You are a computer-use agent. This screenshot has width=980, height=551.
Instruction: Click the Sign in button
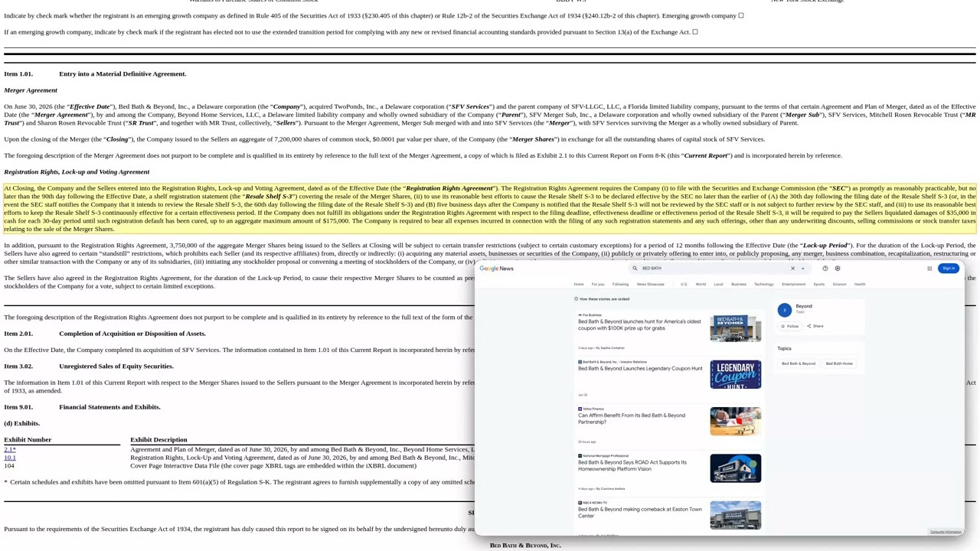click(949, 269)
